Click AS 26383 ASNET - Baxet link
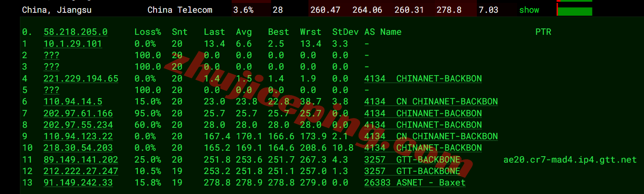 (415, 183)
